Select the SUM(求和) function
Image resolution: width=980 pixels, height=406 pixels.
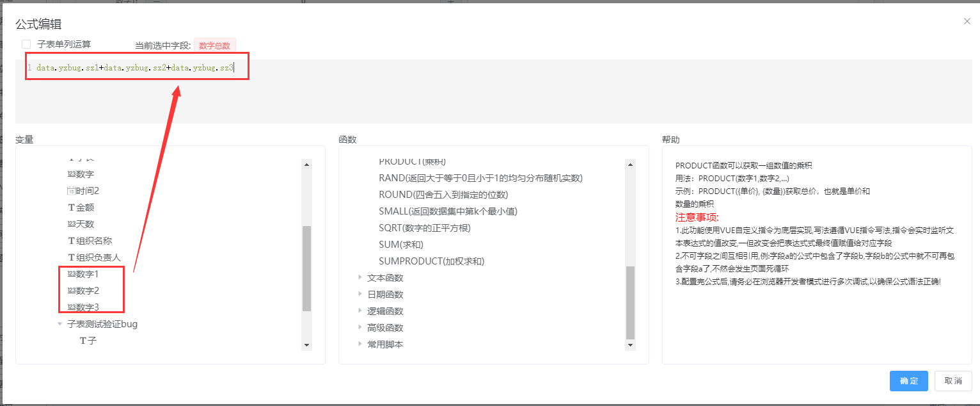coord(401,245)
